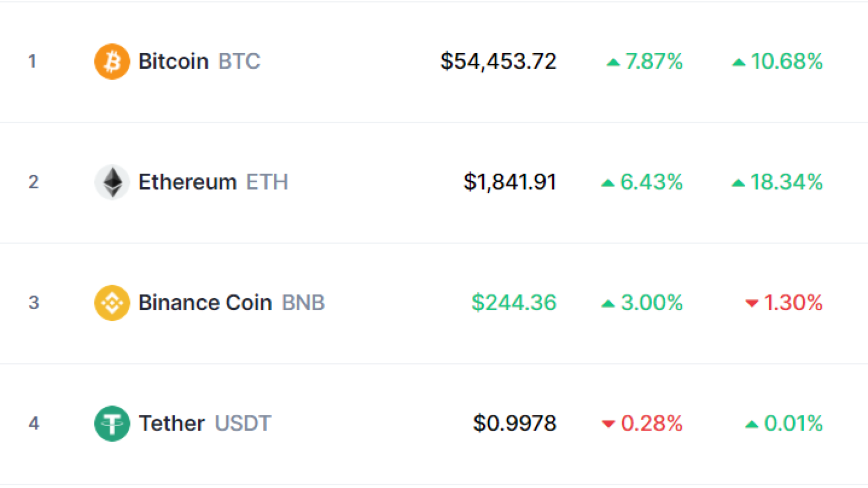The height and width of the screenshot is (488, 868).
Task: Click the green up arrow beside 7.87%
Action: tap(613, 62)
